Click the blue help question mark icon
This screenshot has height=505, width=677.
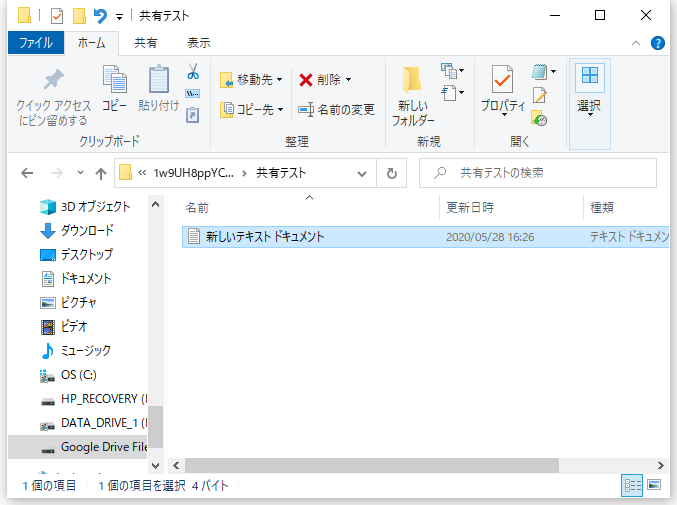click(658, 43)
